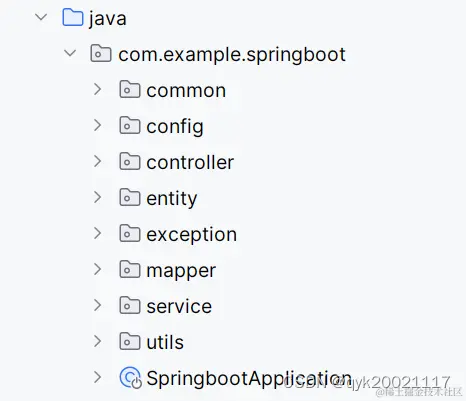Image resolution: width=466 pixels, height=401 pixels.
Task: Click the controller package folder icon
Action: click(130, 161)
